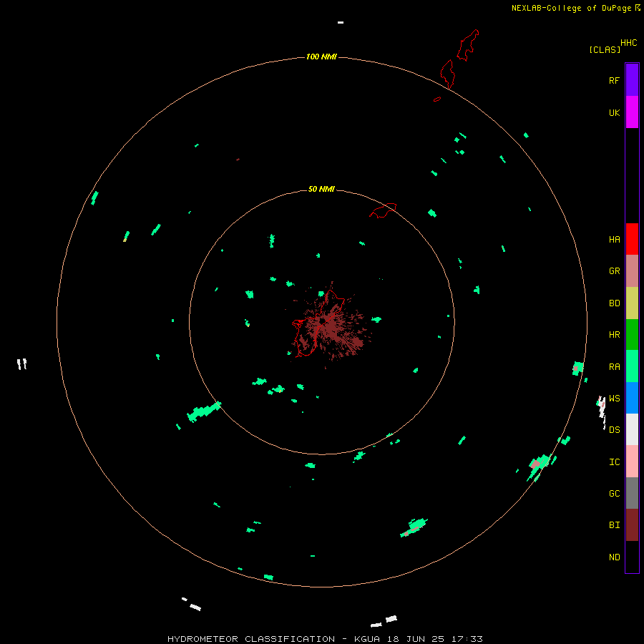Image resolution: width=644 pixels, height=644 pixels.
Task: Click the HHC product label
Action: 628,43
